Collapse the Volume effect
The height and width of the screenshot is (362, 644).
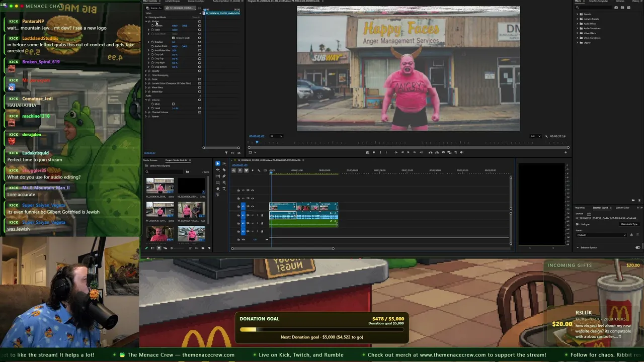tap(146, 100)
